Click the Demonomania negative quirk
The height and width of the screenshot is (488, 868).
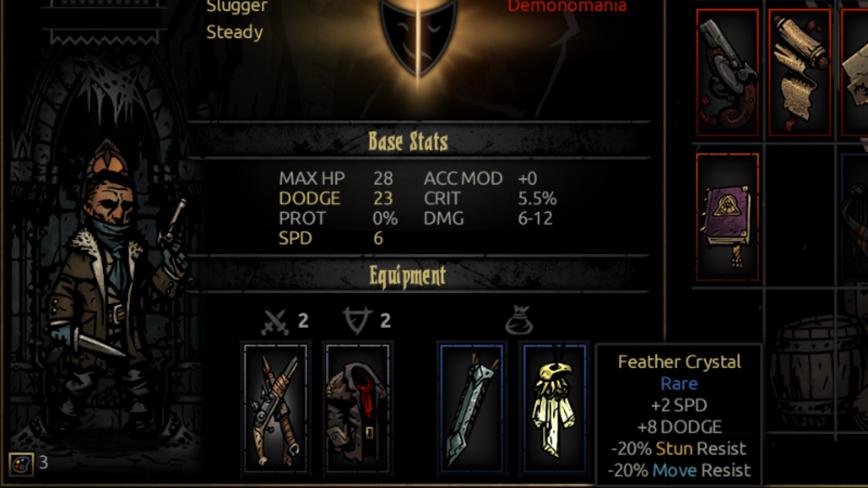coord(567,7)
